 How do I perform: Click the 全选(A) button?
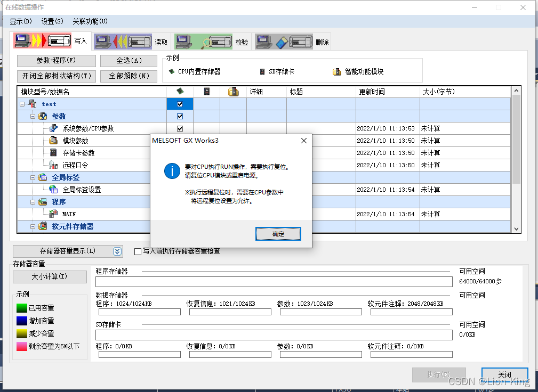point(129,61)
